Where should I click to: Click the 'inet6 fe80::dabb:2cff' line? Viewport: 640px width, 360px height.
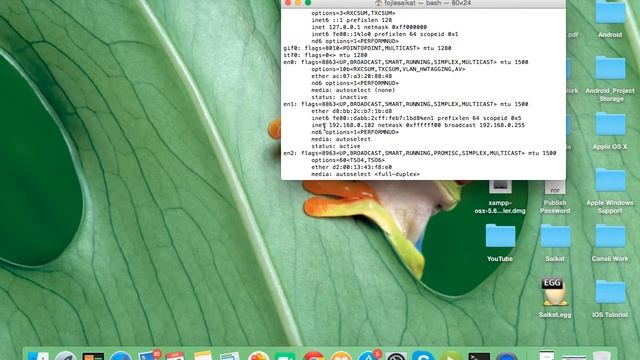[x=416, y=118]
